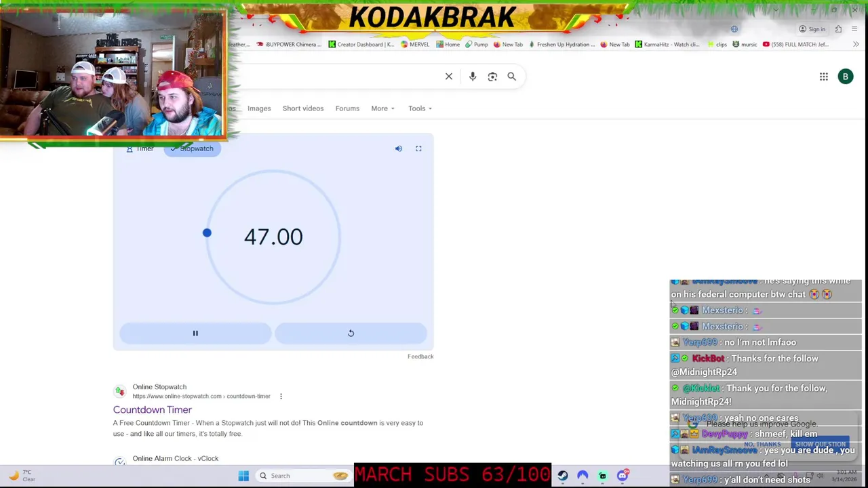Open the Pump bookmark
Image resolution: width=868 pixels, height=488 pixels.
(x=476, y=45)
